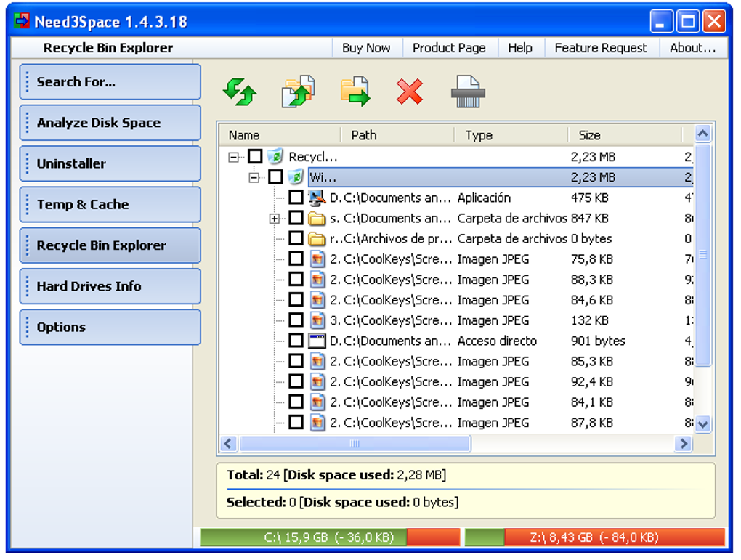Select the highlighted Wi... row
741x560 pixels.
tap(501, 177)
